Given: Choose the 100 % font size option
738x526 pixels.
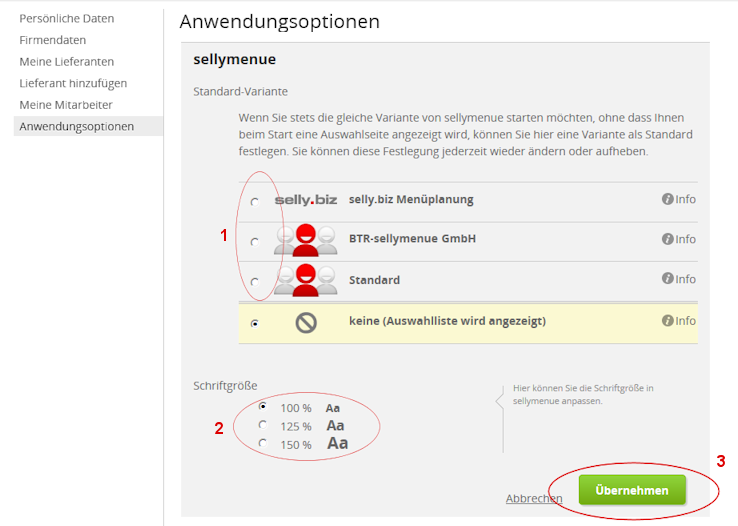Looking at the screenshot, I should (x=263, y=407).
